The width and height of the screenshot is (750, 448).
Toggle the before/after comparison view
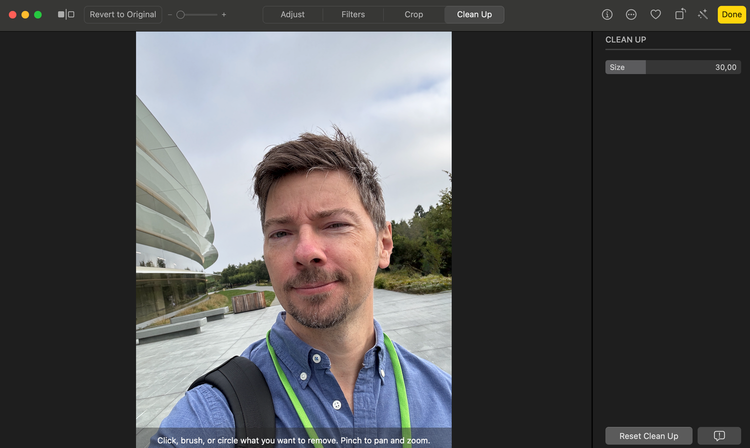(x=66, y=15)
